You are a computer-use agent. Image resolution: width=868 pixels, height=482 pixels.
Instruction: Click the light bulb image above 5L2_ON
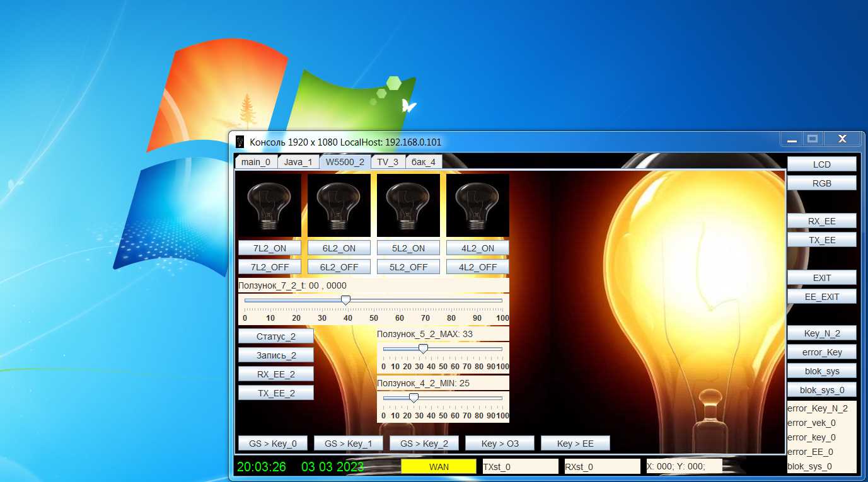click(408, 205)
